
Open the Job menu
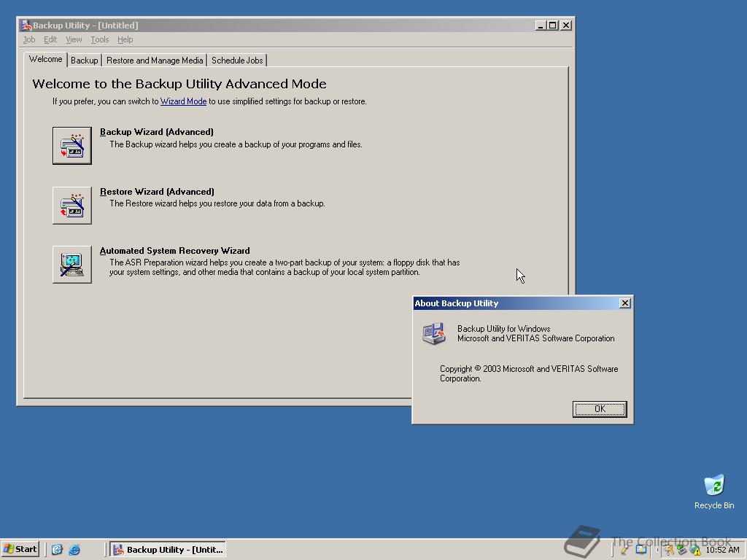point(29,39)
